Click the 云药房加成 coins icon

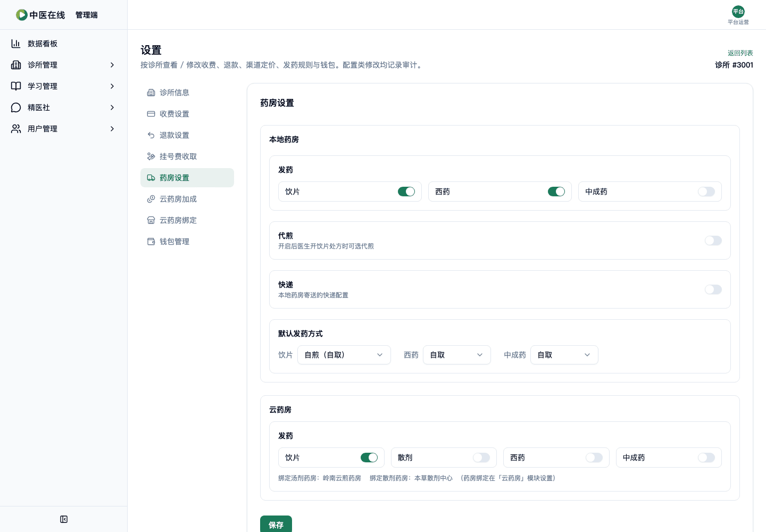[x=151, y=199]
